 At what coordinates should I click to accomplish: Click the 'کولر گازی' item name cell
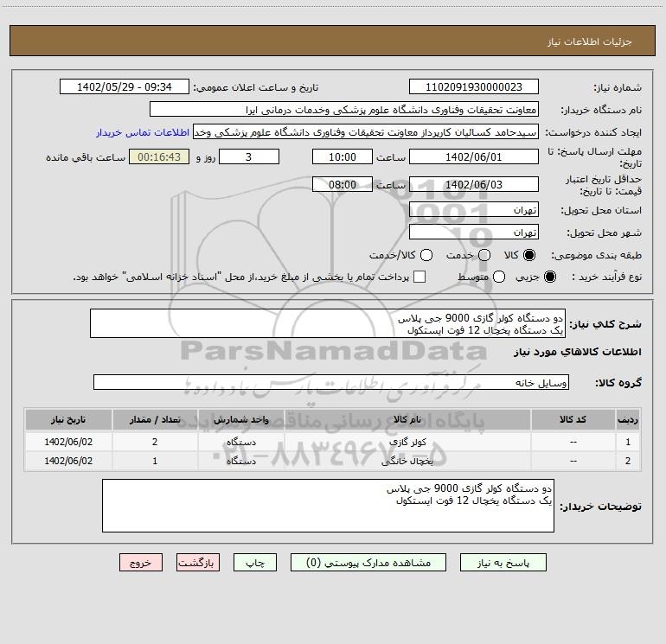[x=407, y=442]
